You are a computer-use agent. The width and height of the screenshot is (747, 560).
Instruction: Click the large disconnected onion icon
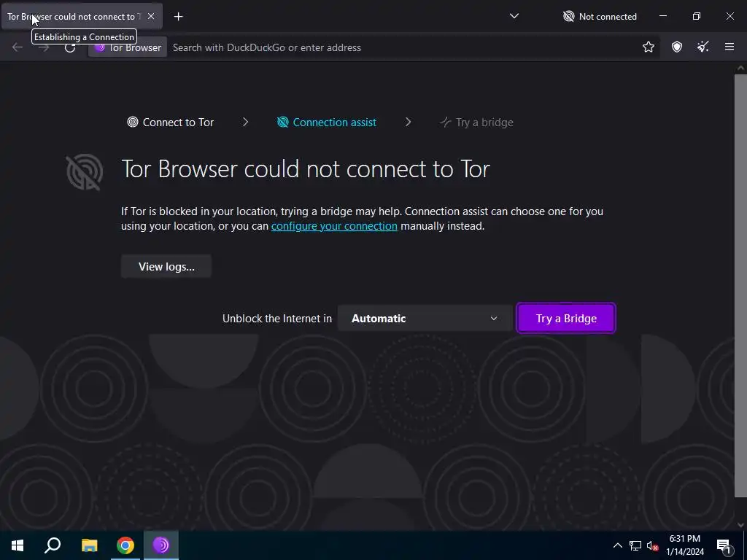coord(85,172)
